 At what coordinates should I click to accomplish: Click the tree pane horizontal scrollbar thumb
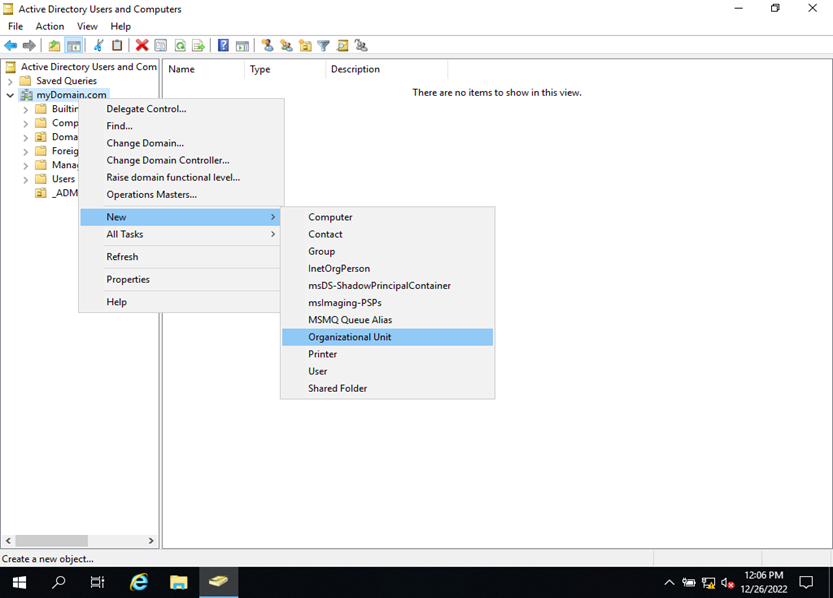point(52,541)
